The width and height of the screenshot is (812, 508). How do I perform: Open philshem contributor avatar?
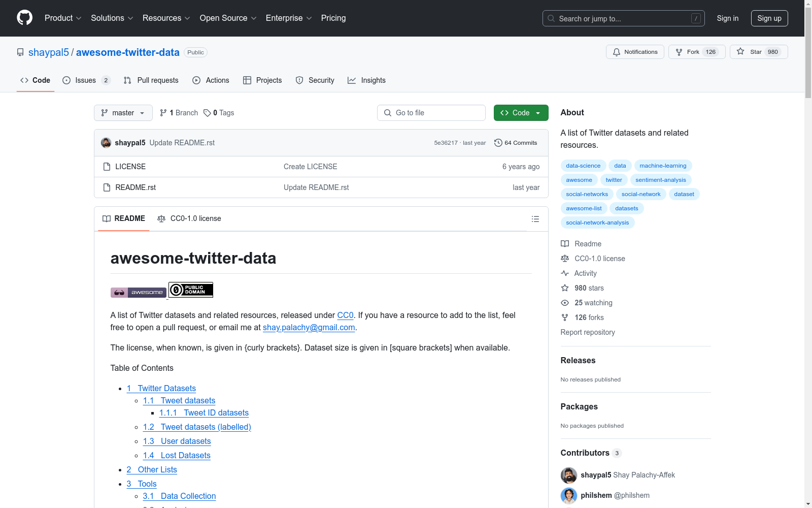click(x=568, y=495)
